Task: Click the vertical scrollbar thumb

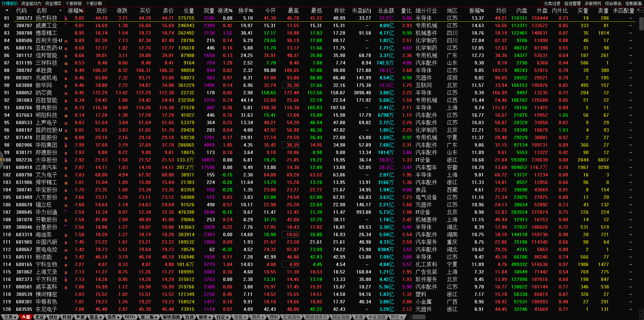Action: tap(641, 24)
